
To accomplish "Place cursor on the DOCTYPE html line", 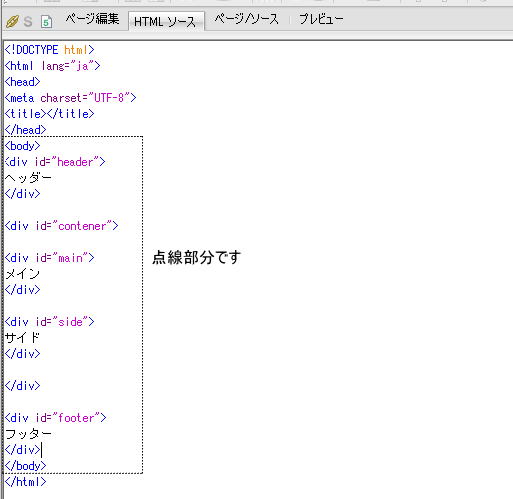I will tap(50, 50).
